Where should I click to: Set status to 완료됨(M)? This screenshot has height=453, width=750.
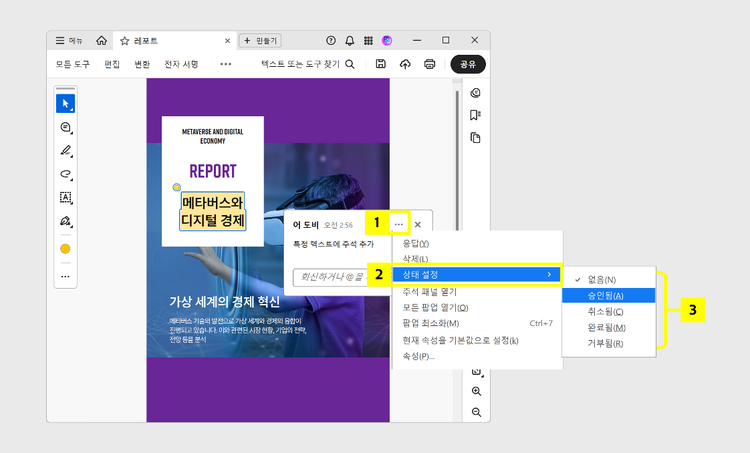click(608, 328)
